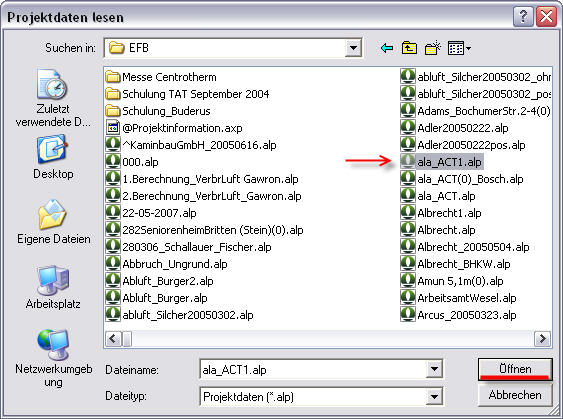Click scroll right arrow of file list
The height and width of the screenshot is (419, 563).
coord(542,339)
